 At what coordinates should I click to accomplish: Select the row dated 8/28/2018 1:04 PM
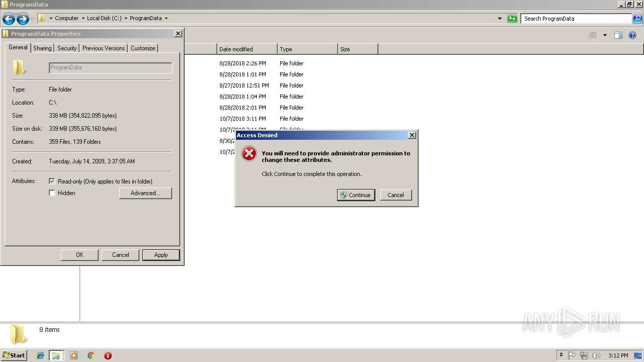(262, 97)
